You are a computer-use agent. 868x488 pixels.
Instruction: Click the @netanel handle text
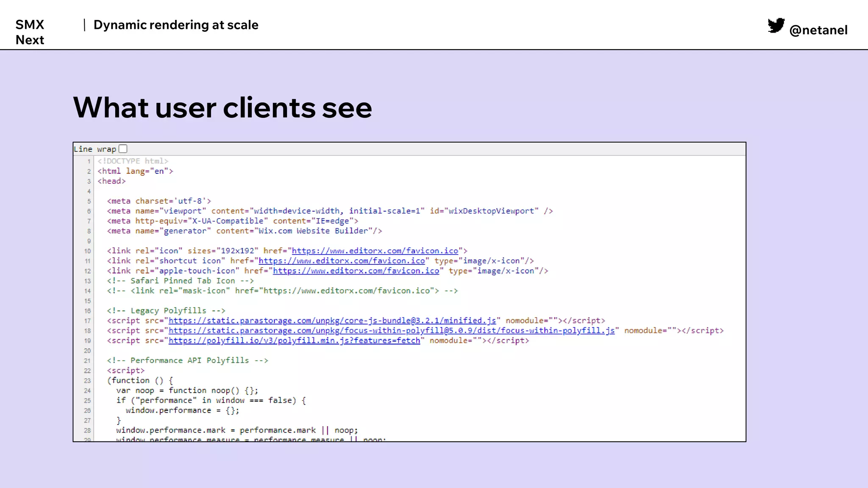(818, 30)
